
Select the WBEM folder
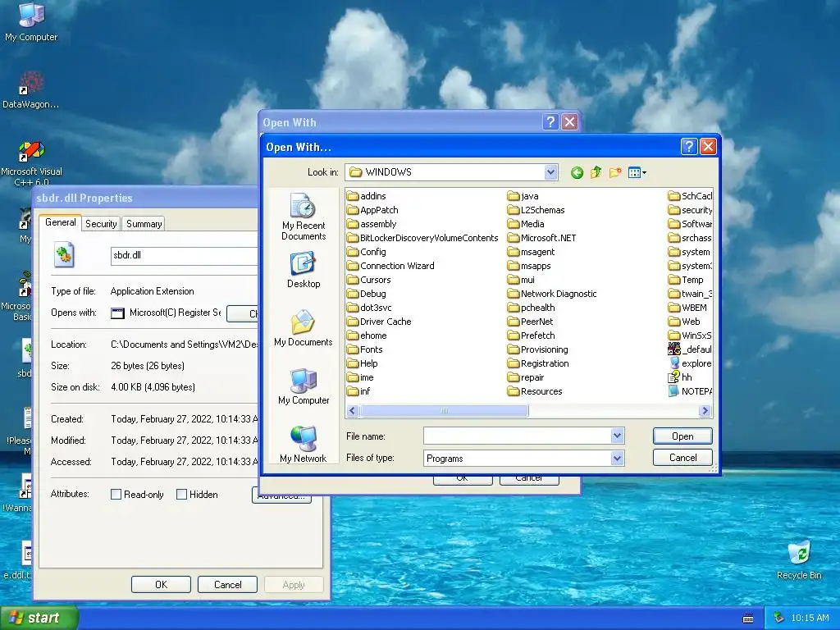[x=688, y=308]
